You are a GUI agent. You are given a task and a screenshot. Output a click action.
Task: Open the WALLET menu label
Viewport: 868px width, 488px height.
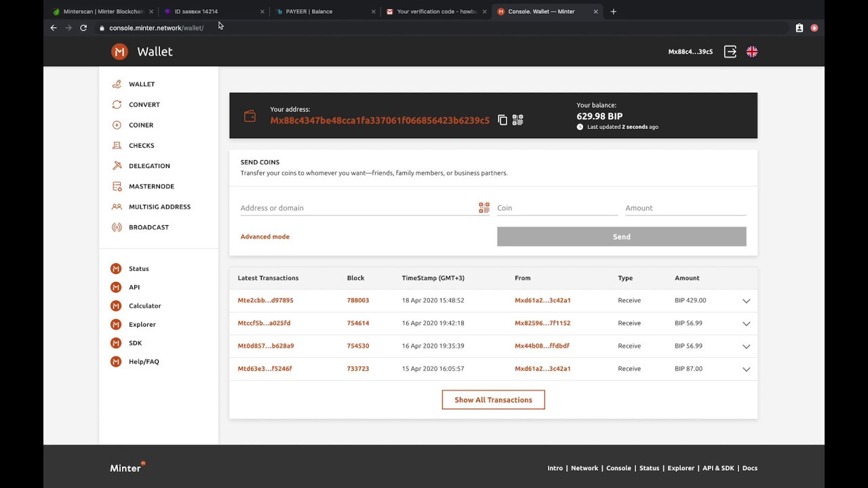click(142, 84)
